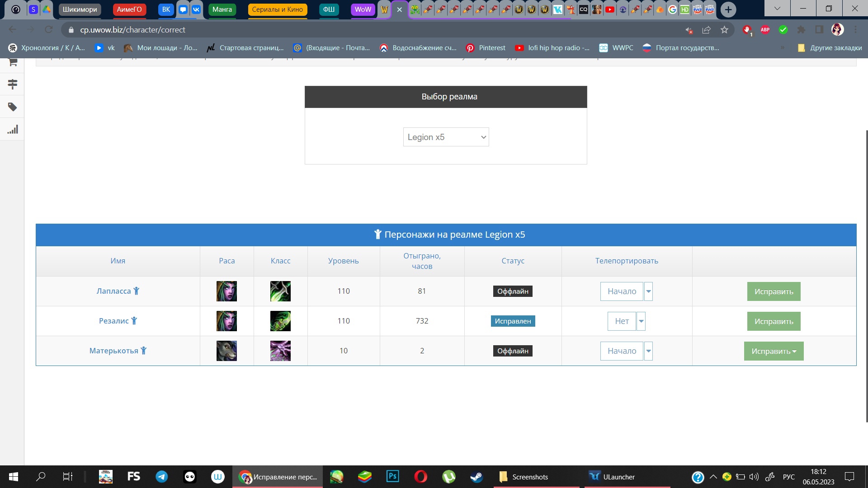Screen dimensions: 868x488
Task: Open the signal bars statistics sidebar icon
Action: [13, 130]
